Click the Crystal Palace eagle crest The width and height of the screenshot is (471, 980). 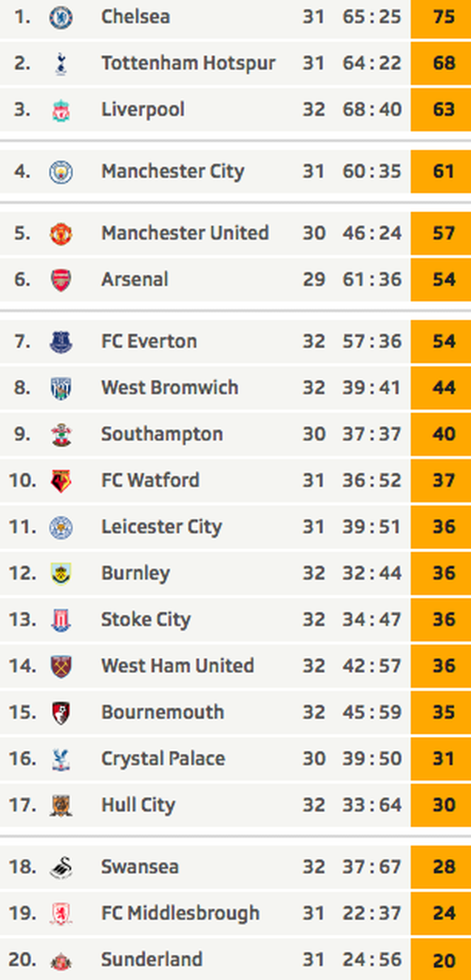tap(61, 759)
